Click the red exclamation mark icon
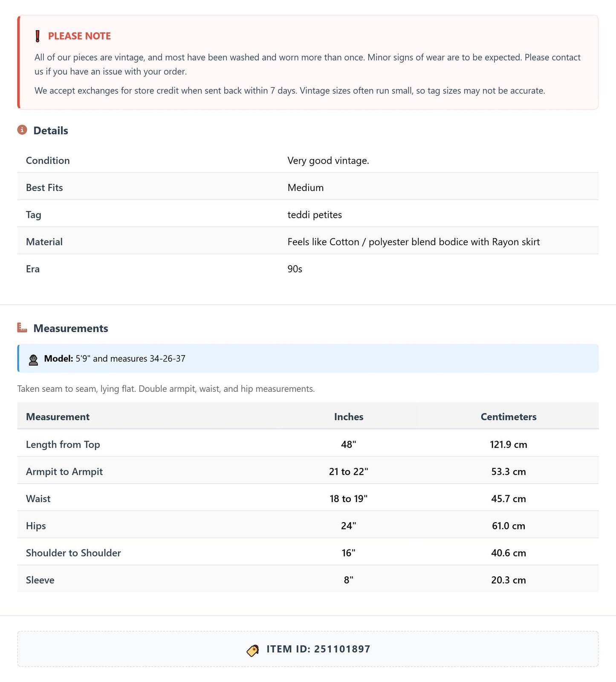 point(38,36)
